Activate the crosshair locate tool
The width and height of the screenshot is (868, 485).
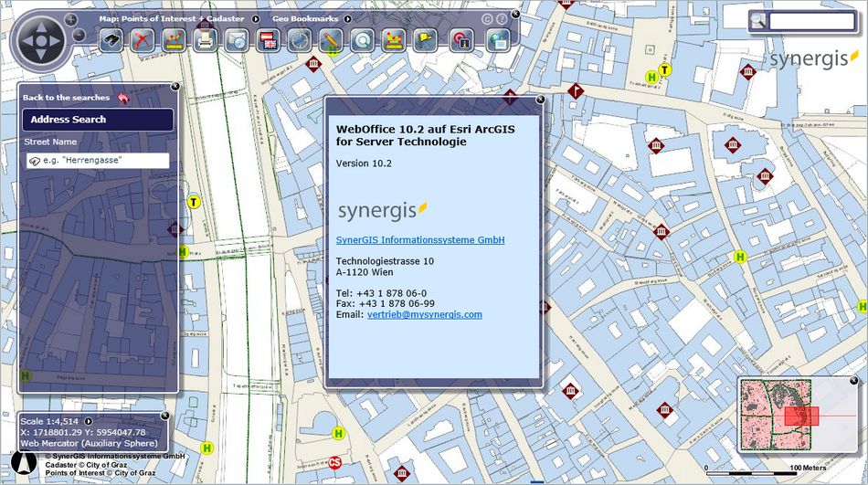[x=300, y=40]
